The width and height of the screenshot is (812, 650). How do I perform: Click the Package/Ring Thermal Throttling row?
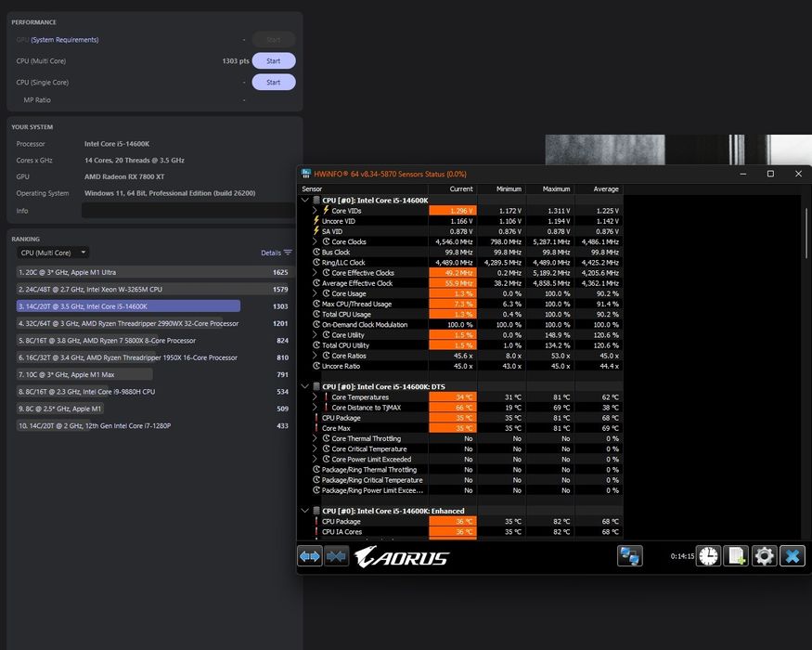tap(460, 470)
